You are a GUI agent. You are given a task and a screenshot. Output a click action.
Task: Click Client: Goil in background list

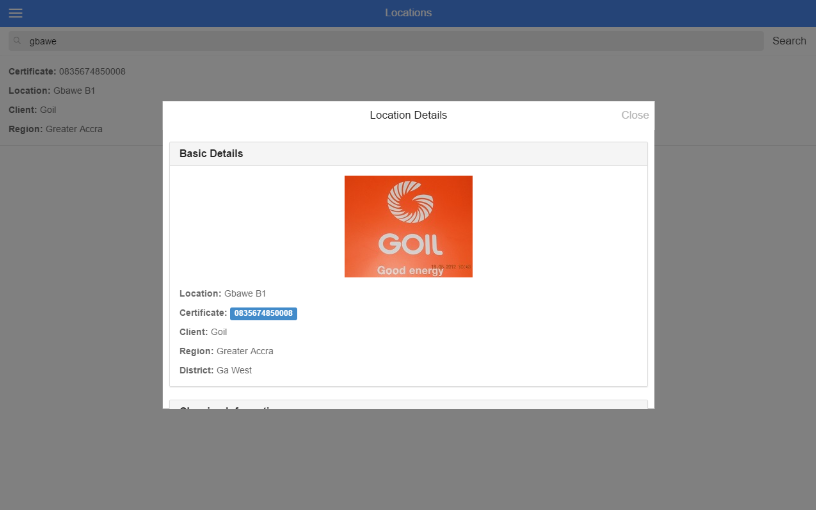32,110
